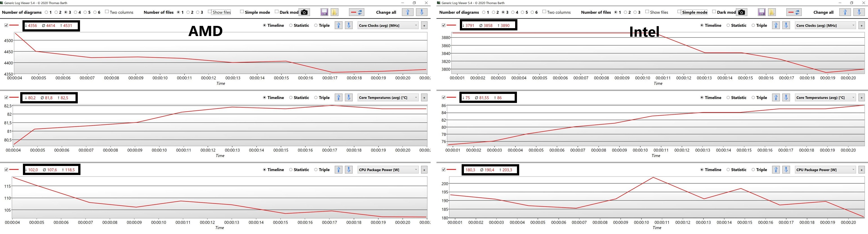The height and width of the screenshot is (234, 868).
Task: Switch Intel Core Clocks diagram to Triple view
Action: coord(753,25)
